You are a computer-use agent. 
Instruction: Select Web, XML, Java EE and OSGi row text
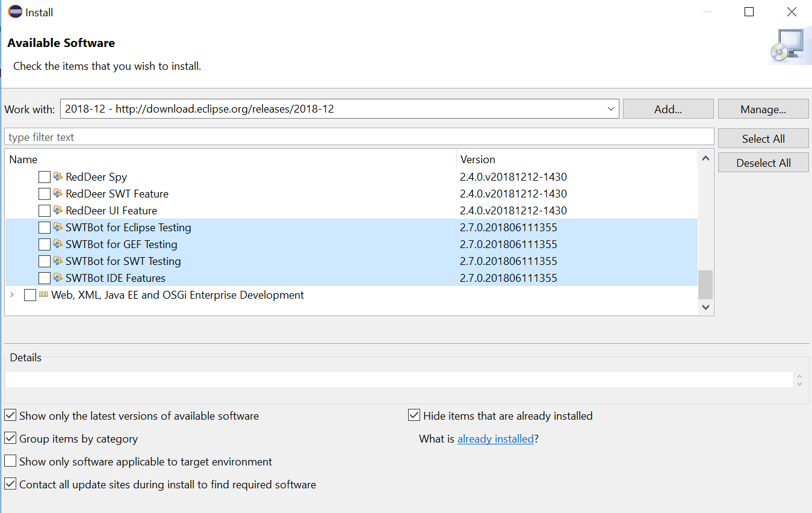178,295
